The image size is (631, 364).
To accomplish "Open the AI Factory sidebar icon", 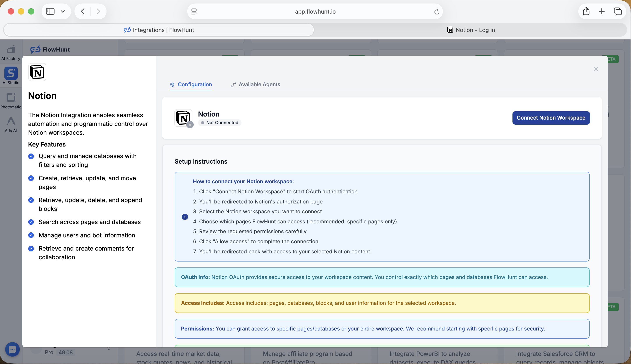I will 11,53.
